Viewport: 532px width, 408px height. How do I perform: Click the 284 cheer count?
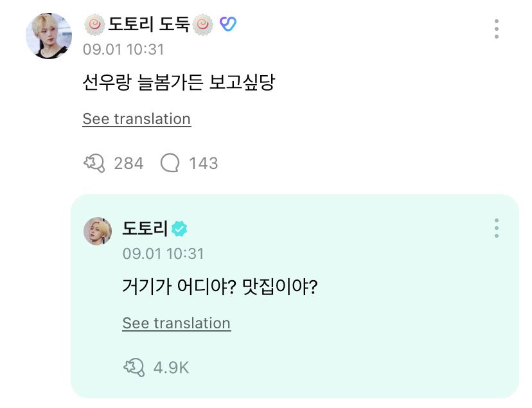pyautogui.click(x=129, y=163)
